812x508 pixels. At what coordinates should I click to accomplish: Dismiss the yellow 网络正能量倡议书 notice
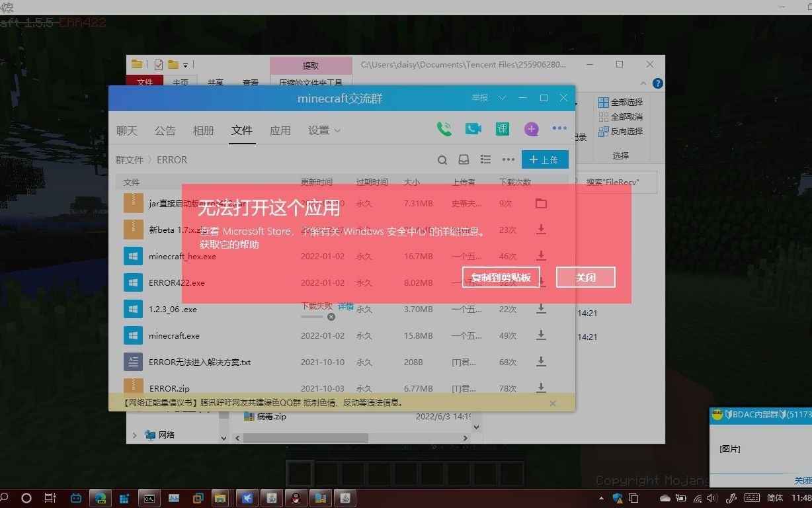point(553,403)
